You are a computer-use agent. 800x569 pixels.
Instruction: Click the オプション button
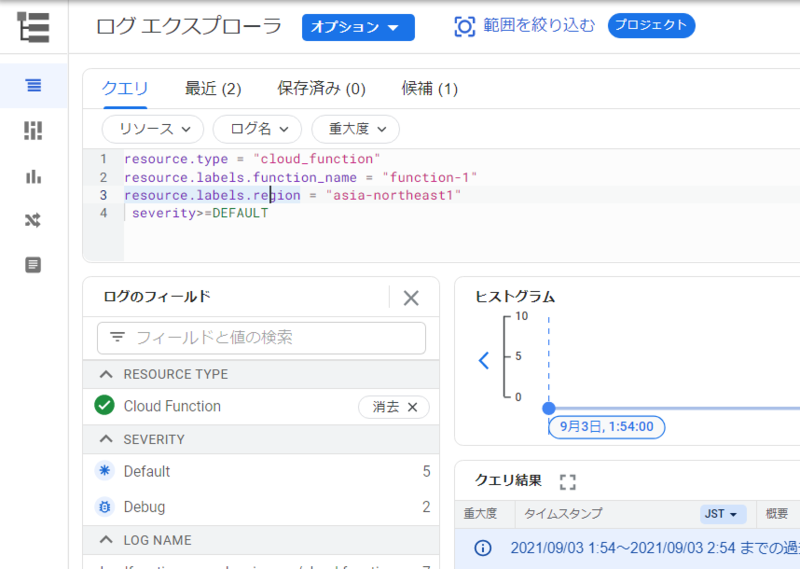pyautogui.click(x=358, y=27)
